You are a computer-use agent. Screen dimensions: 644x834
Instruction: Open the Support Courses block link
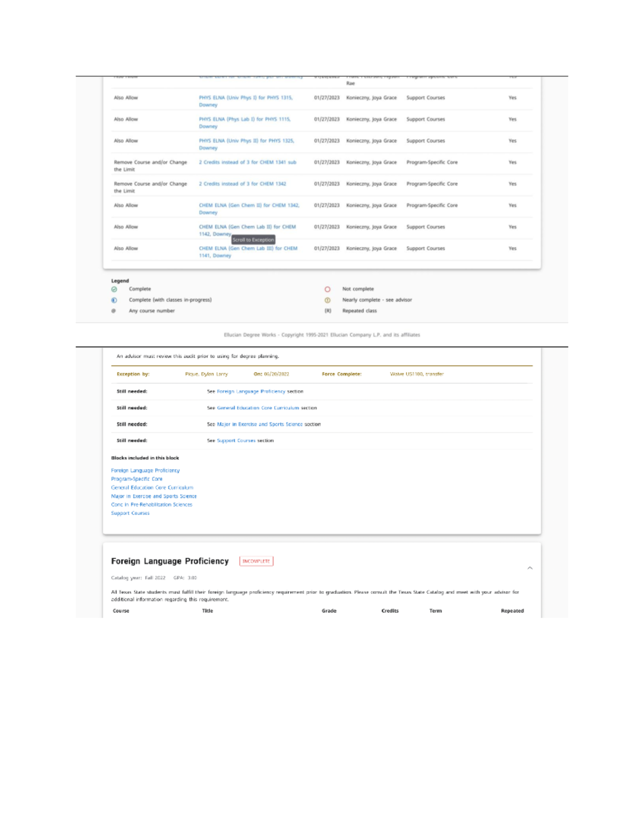pos(130,513)
